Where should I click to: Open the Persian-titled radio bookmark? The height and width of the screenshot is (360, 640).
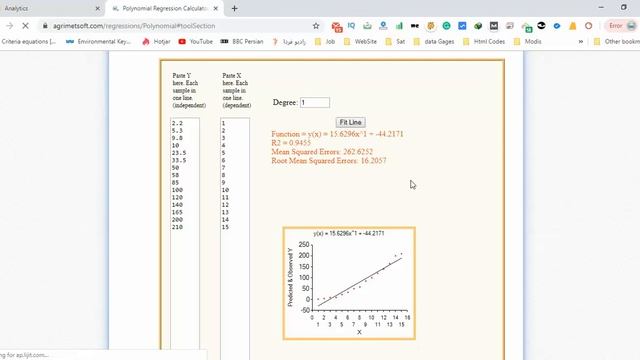point(289,42)
